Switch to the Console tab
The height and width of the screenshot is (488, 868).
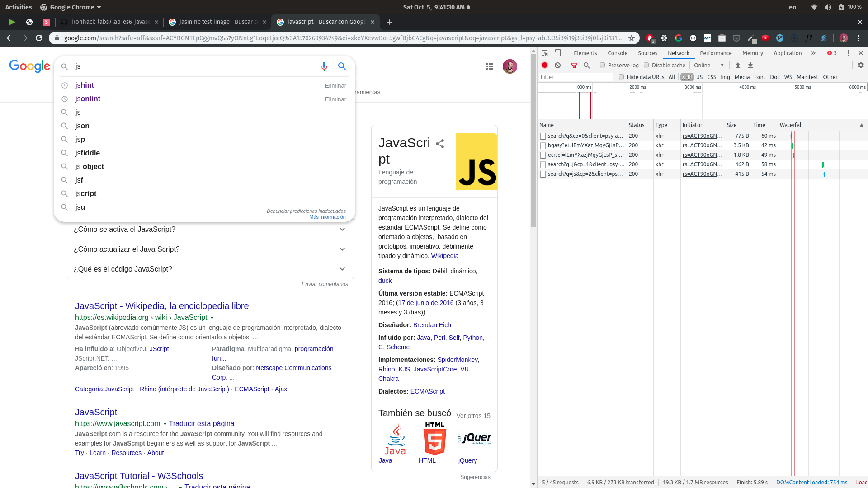click(617, 53)
